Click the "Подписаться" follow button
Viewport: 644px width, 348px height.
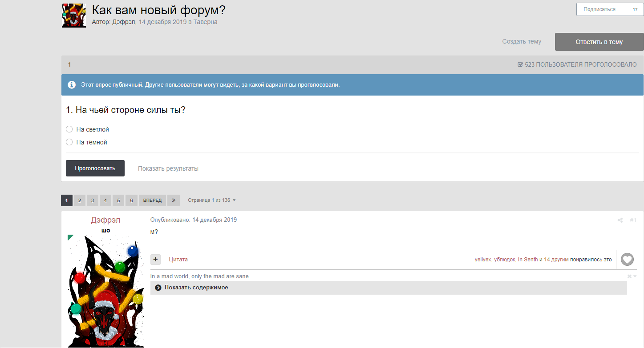599,9
